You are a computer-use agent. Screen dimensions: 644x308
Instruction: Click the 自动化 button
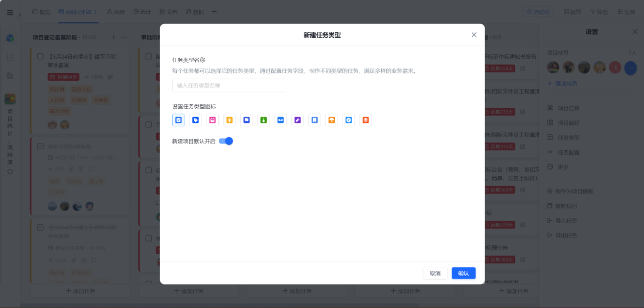[x=538, y=12]
